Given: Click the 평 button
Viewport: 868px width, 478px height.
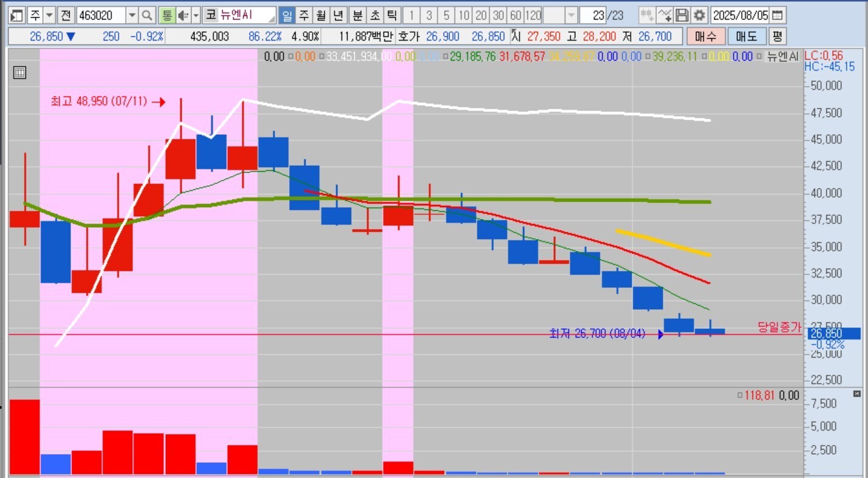Looking at the screenshot, I should [x=777, y=36].
